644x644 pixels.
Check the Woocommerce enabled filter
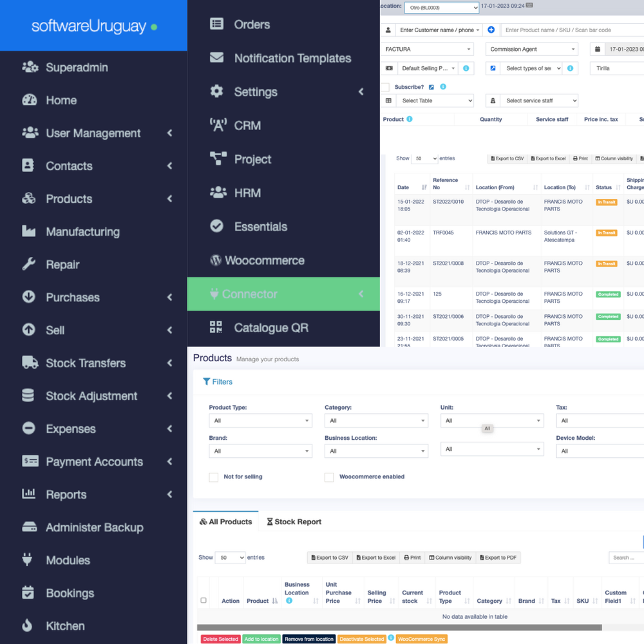329,477
